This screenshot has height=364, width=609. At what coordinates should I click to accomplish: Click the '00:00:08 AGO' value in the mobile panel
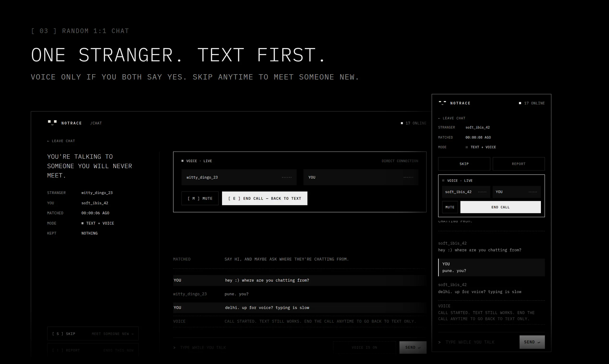click(x=478, y=137)
